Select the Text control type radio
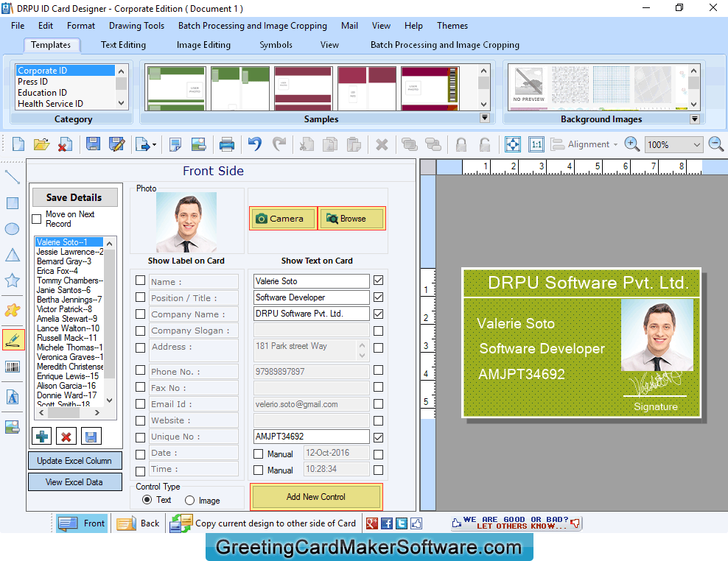Viewport: 728px width, 561px height. click(147, 500)
